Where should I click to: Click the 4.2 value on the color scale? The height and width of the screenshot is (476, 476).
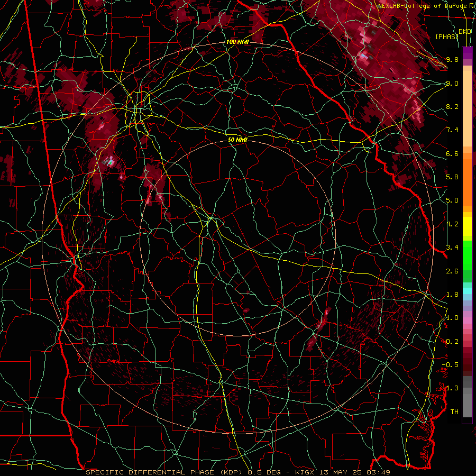pos(452,224)
